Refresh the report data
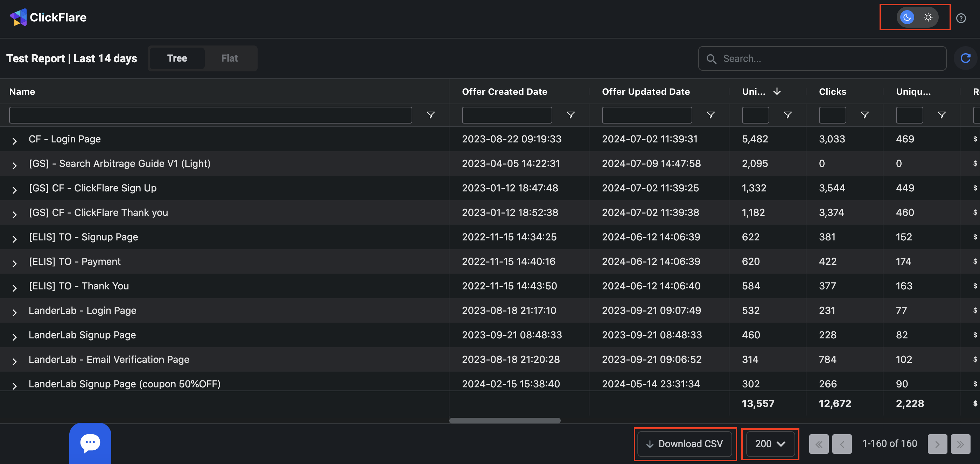 (965, 58)
